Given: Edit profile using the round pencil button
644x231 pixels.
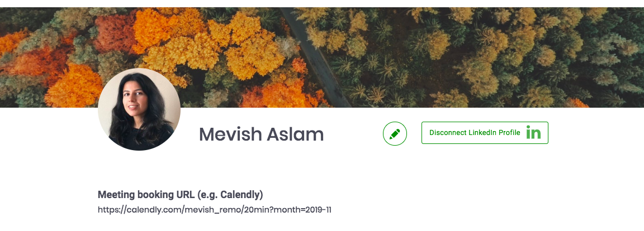Looking at the screenshot, I should [395, 134].
